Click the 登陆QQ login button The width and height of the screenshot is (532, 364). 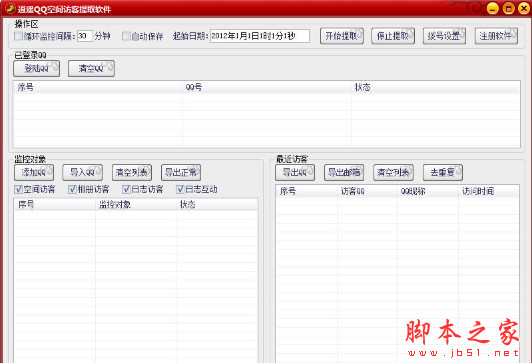click(37, 69)
